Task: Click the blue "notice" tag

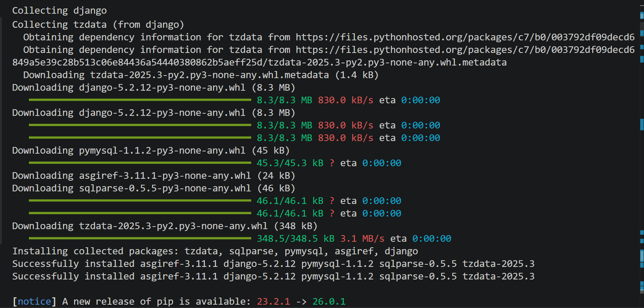Action: (34, 301)
